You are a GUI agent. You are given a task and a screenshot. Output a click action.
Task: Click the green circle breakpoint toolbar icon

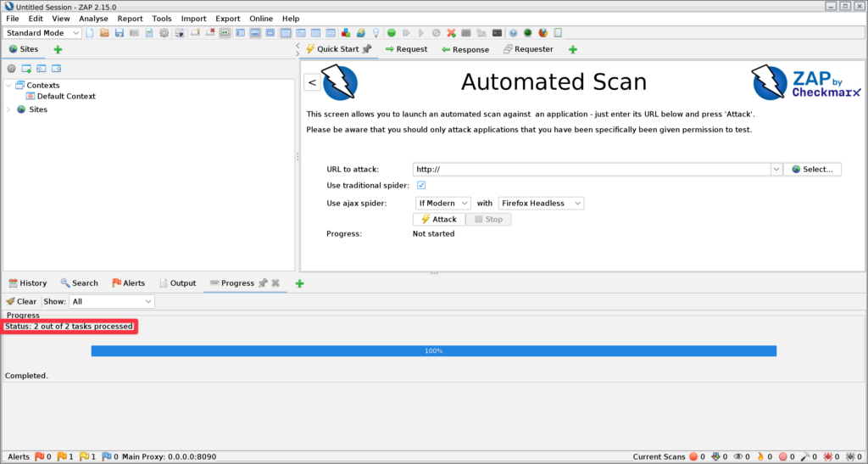pyautogui.click(x=392, y=33)
